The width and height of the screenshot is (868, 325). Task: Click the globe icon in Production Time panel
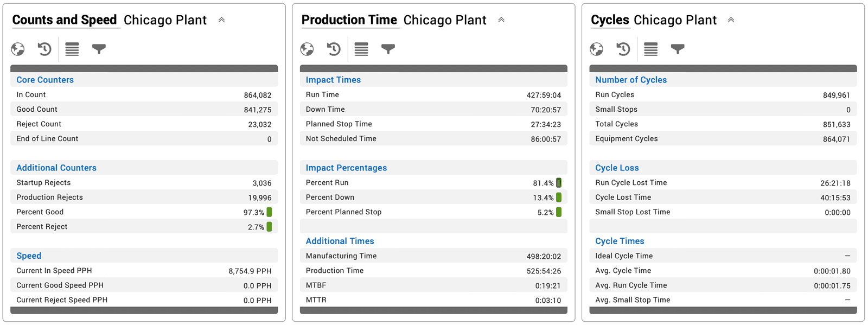[307, 49]
